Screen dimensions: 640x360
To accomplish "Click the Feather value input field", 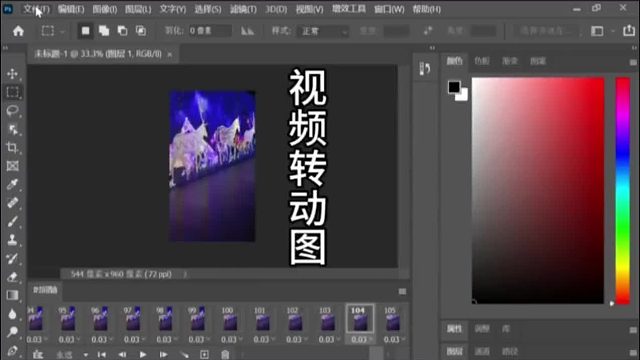I will [x=210, y=31].
